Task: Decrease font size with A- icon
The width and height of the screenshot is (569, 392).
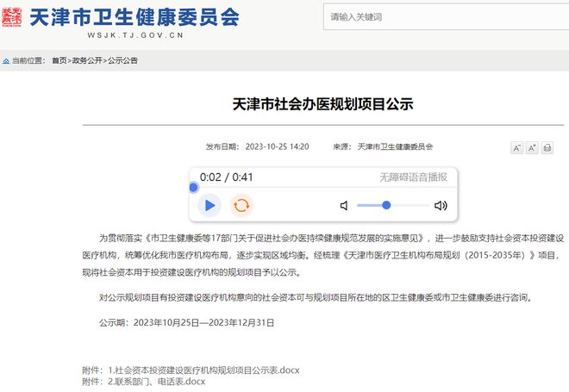Action: (x=516, y=148)
